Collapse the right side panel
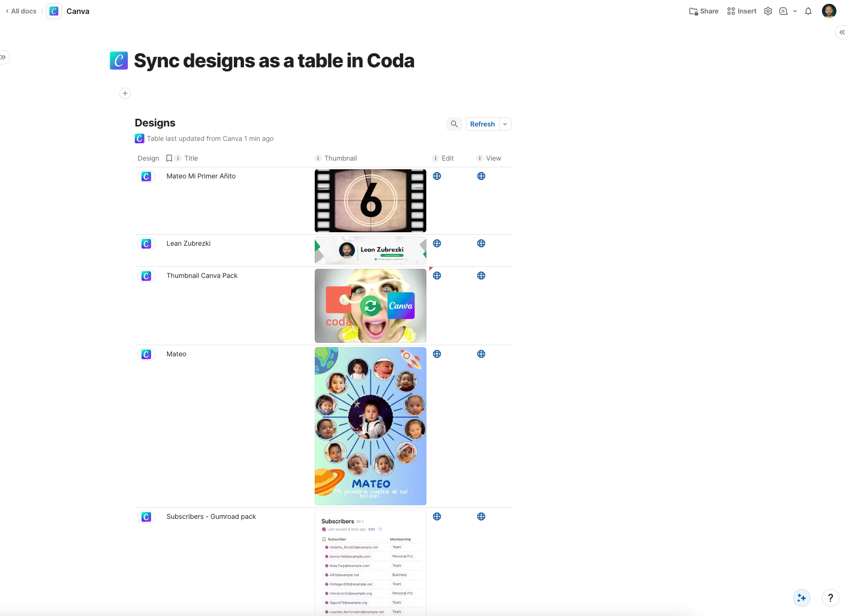This screenshot has width=847, height=616. [x=842, y=32]
